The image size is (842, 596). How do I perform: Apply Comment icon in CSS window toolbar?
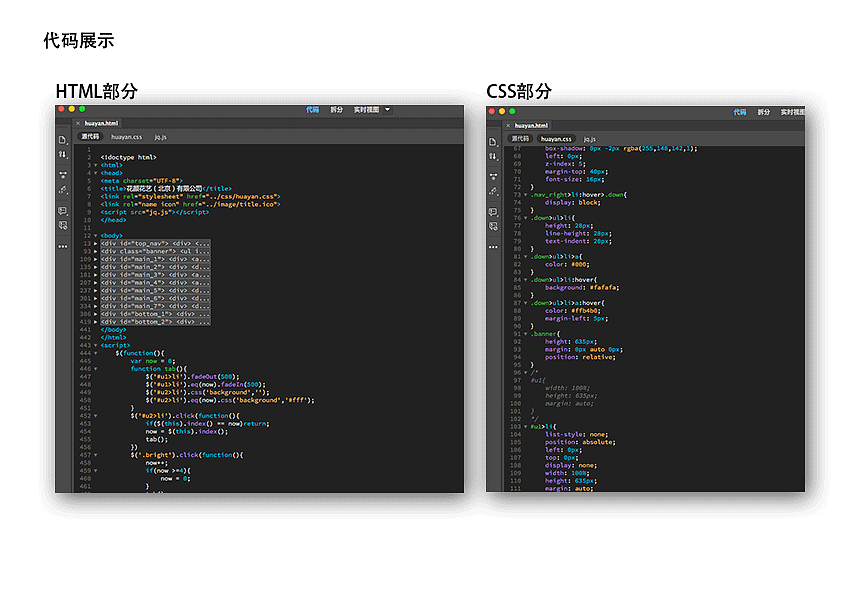pos(493,212)
